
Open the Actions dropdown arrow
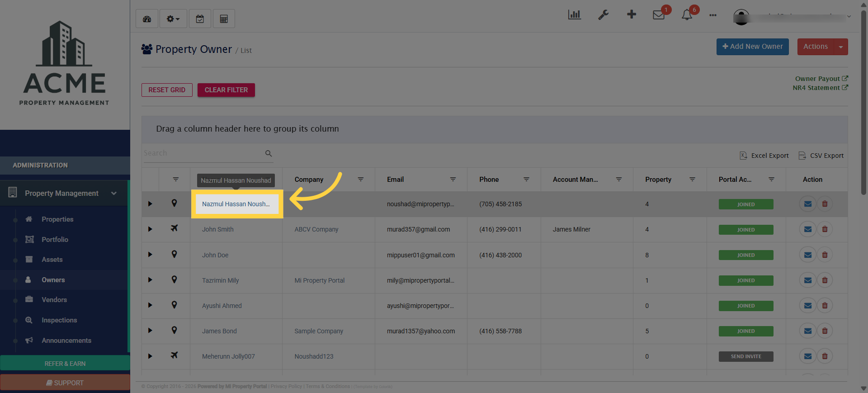(x=841, y=47)
